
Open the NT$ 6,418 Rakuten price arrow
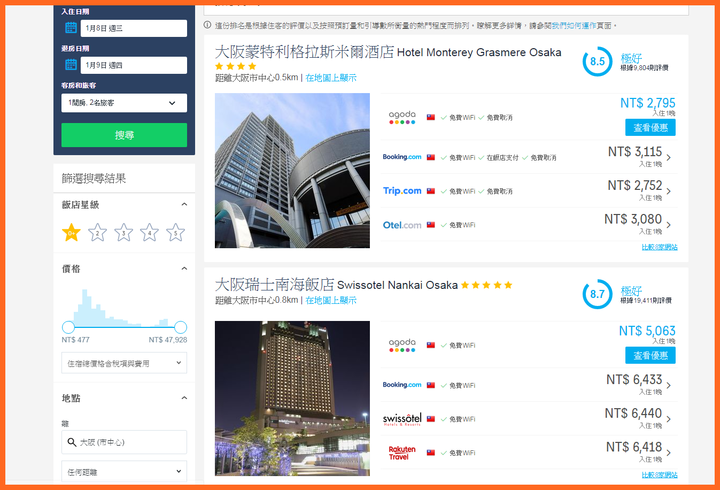(x=669, y=452)
